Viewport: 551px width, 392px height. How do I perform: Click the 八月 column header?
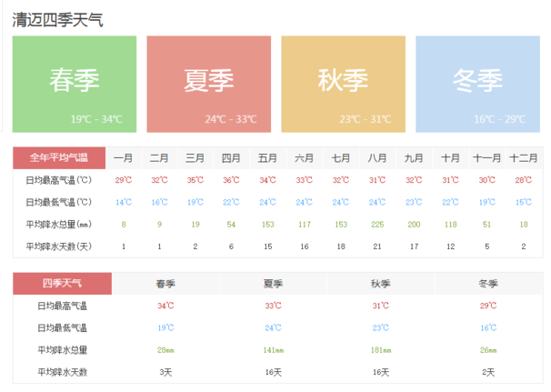tap(377, 158)
